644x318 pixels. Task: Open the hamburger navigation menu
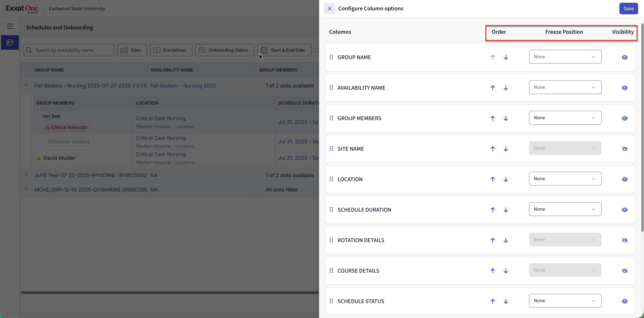click(10, 26)
